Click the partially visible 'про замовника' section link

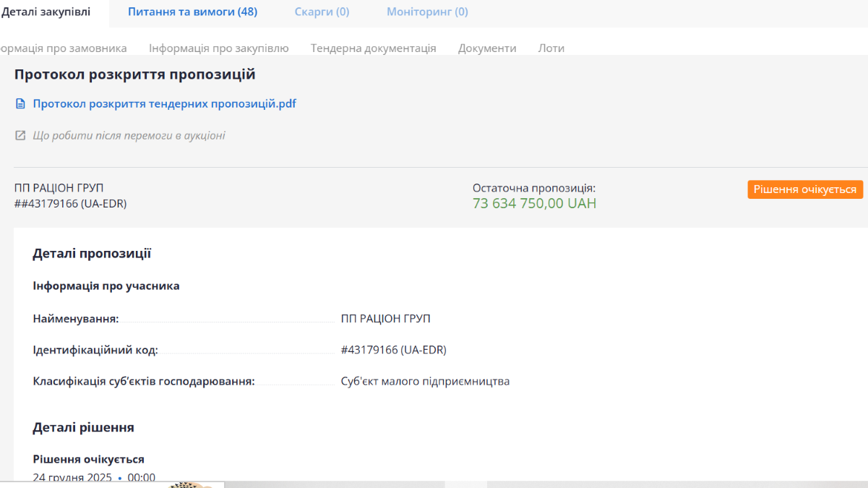(x=64, y=48)
